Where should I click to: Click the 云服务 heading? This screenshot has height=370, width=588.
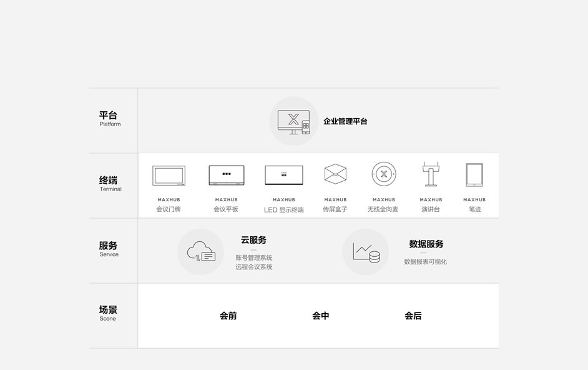click(253, 240)
